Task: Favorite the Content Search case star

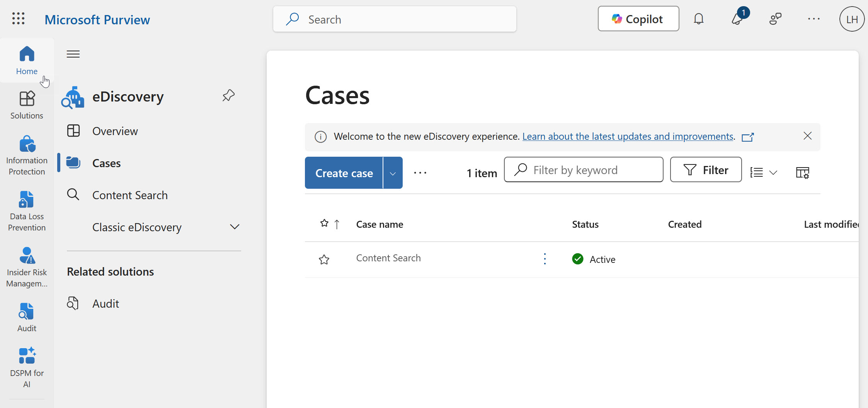Action: [324, 259]
